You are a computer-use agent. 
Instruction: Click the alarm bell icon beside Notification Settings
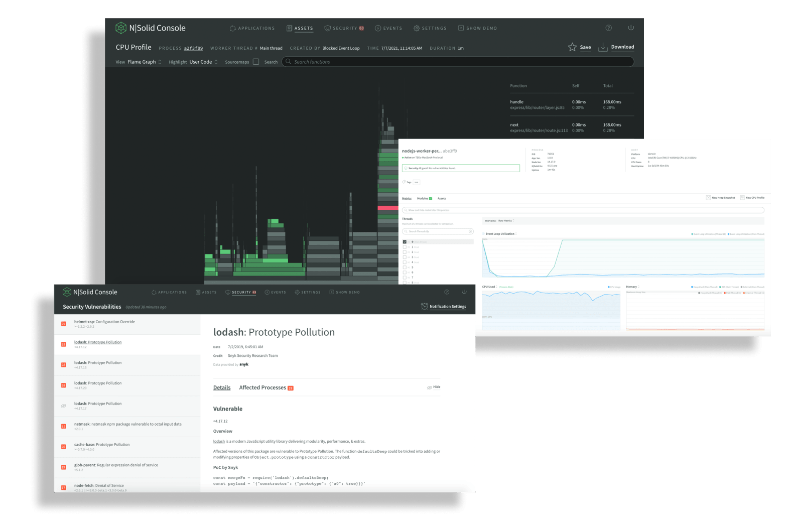click(424, 306)
